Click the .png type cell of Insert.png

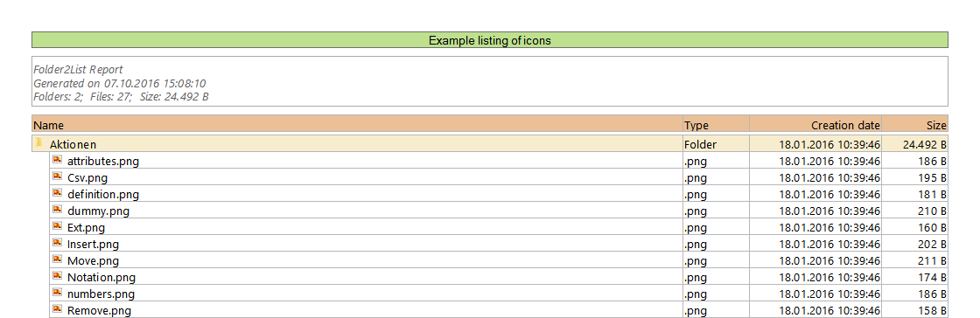(x=716, y=244)
